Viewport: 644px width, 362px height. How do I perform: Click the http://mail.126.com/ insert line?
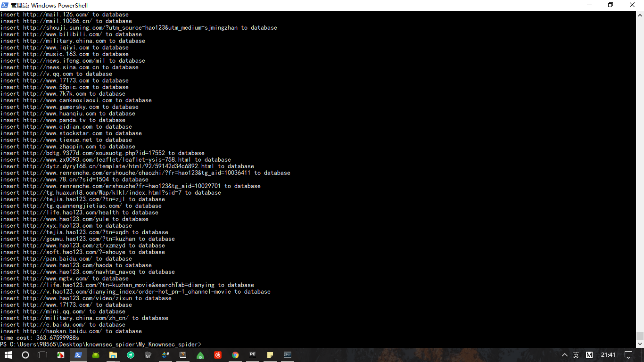[x=65, y=15]
